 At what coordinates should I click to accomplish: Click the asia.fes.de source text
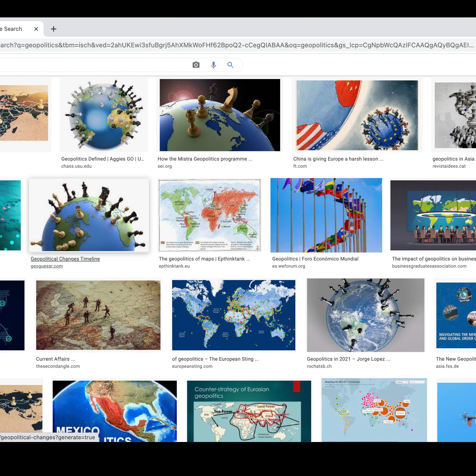pyautogui.click(x=447, y=366)
